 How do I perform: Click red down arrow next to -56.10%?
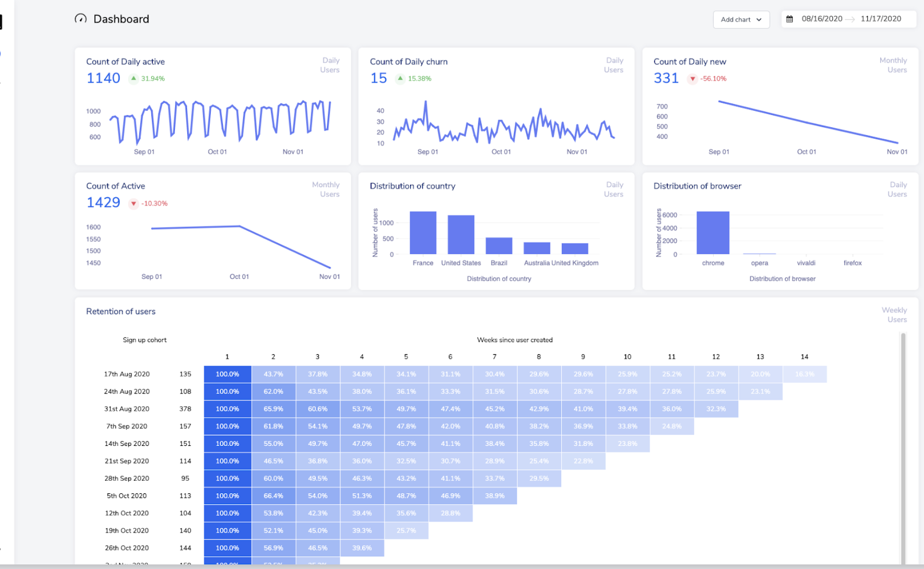click(692, 79)
